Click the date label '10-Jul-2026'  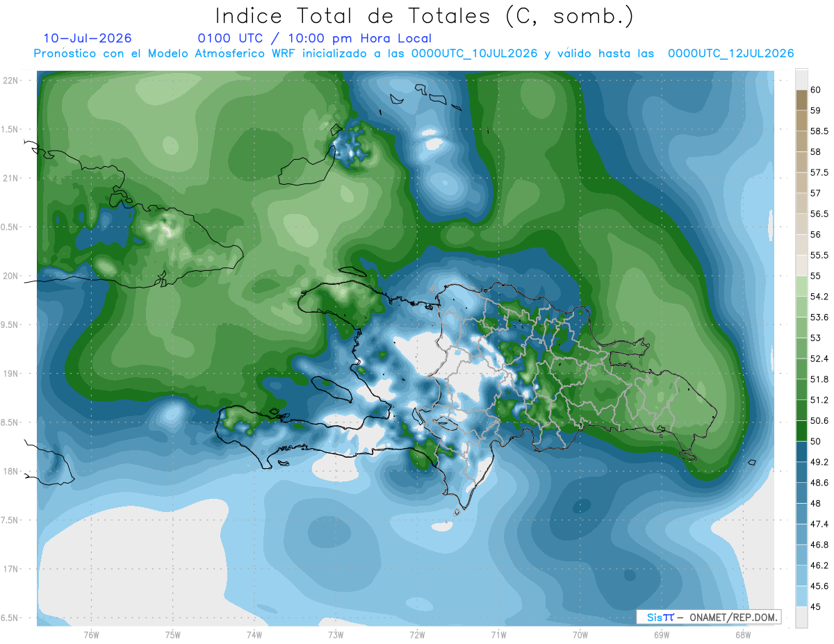(x=88, y=39)
